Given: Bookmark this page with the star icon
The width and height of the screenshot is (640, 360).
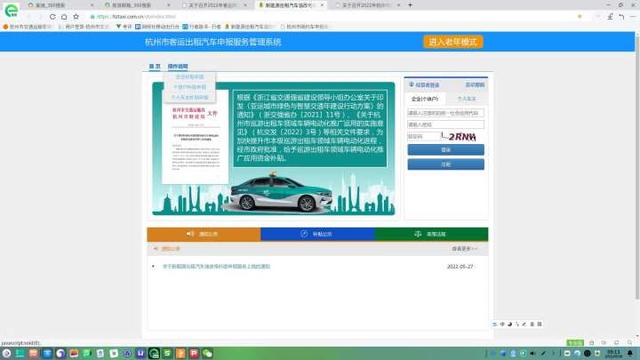Looking at the screenshot, I should coord(76,17).
